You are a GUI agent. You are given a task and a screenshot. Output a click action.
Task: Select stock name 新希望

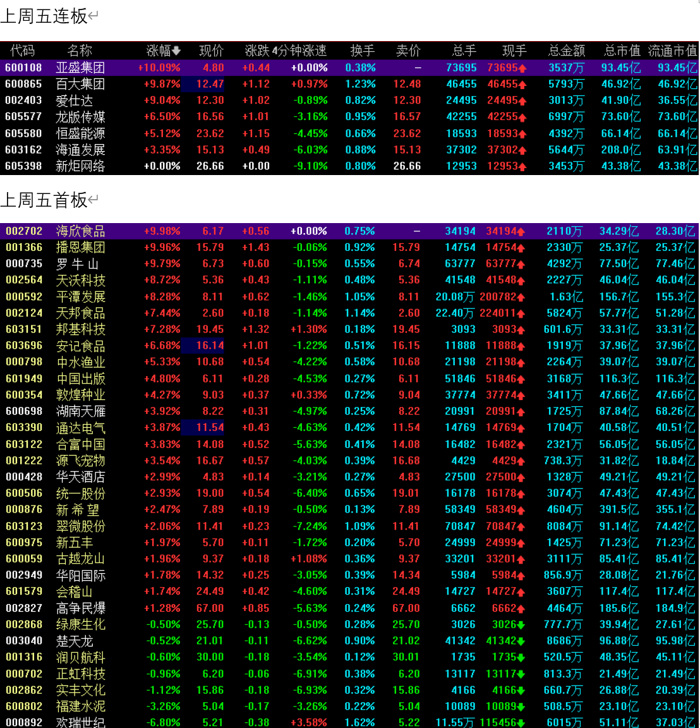77,510
